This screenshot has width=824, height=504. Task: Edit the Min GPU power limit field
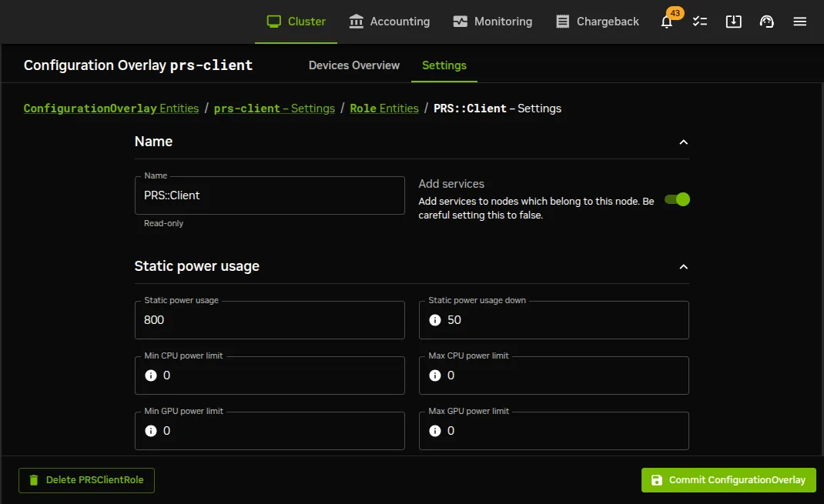pos(270,431)
